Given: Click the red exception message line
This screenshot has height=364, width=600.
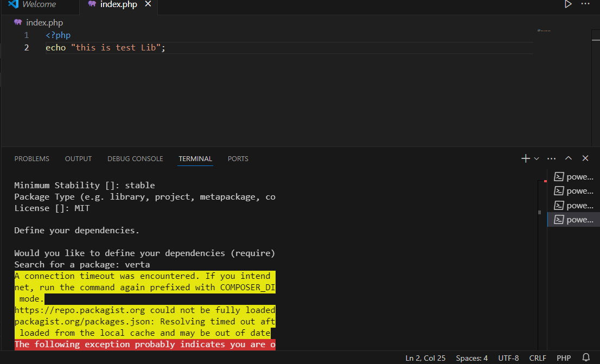Looking at the screenshot, I should [145, 344].
